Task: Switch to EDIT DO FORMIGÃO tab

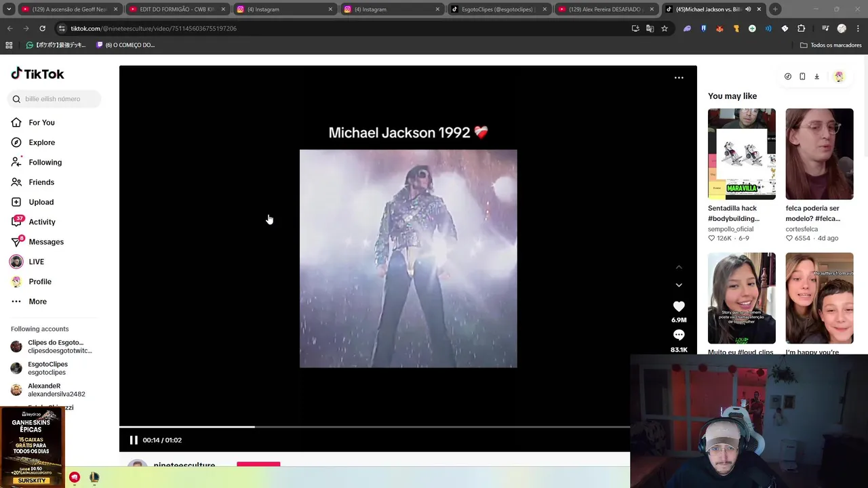Action: pyautogui.click(x=176, y=9)
